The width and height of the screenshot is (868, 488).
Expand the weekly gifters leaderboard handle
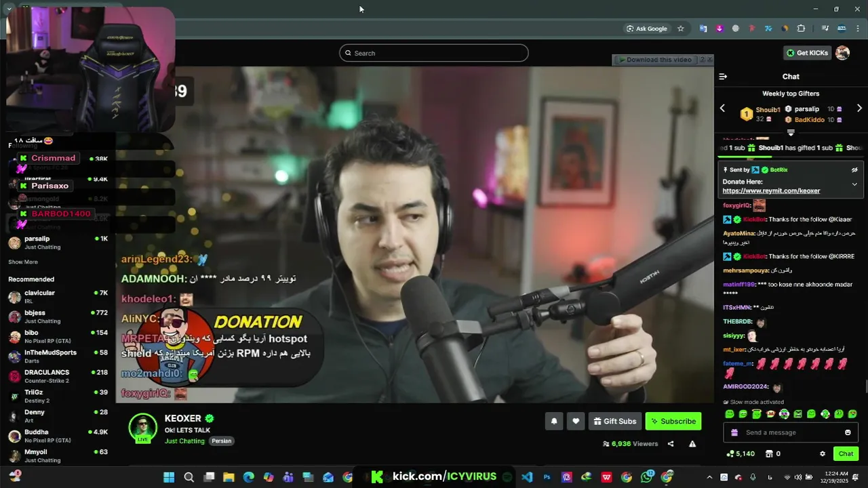click(791, 133)
